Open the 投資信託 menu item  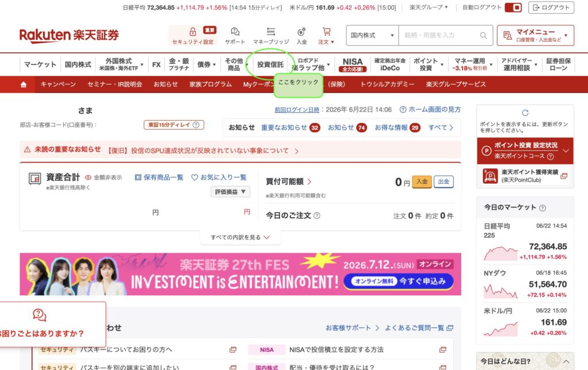tap(270, 64)
